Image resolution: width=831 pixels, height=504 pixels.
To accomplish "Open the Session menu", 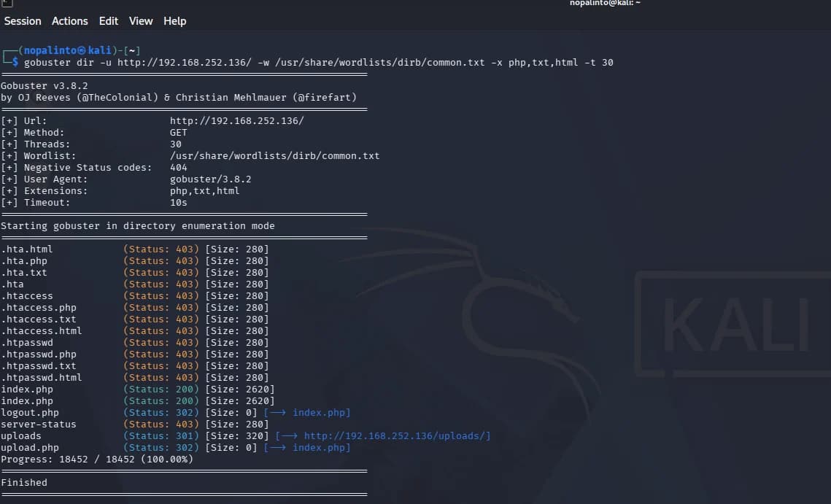I will (x=23, y=21).
